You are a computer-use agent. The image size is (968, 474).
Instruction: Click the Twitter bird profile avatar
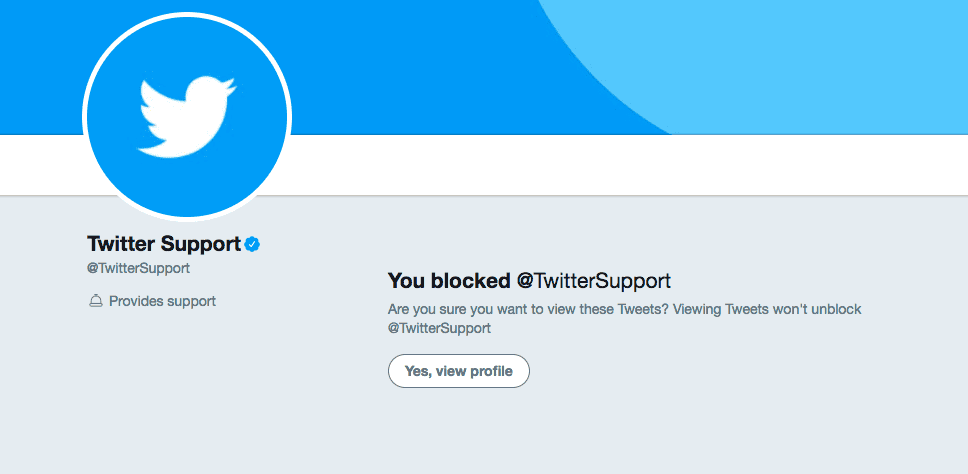click(x=187, y=116)
